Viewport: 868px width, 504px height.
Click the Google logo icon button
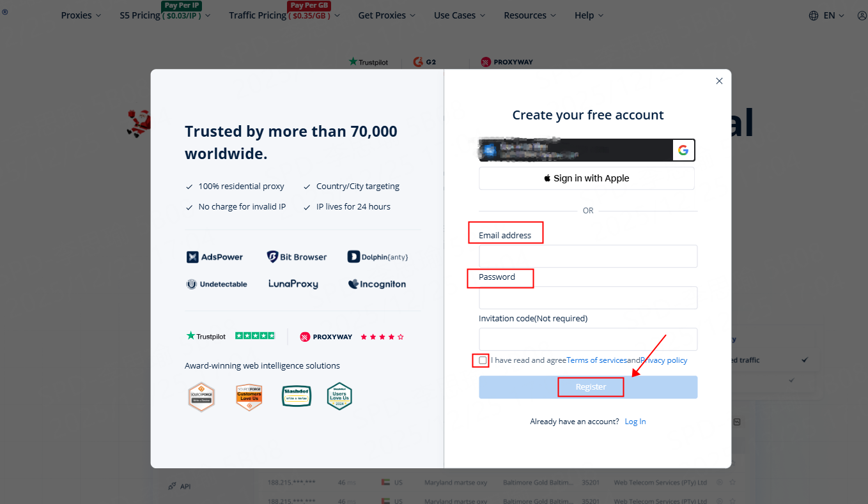click(683, 150)
